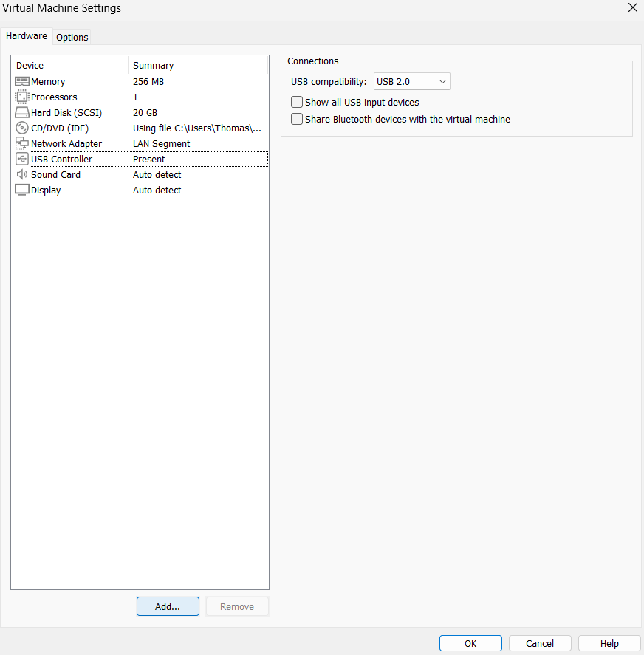Click the Cancel button
The width and height of the screenshot is (644, 655).
point(540,643)
